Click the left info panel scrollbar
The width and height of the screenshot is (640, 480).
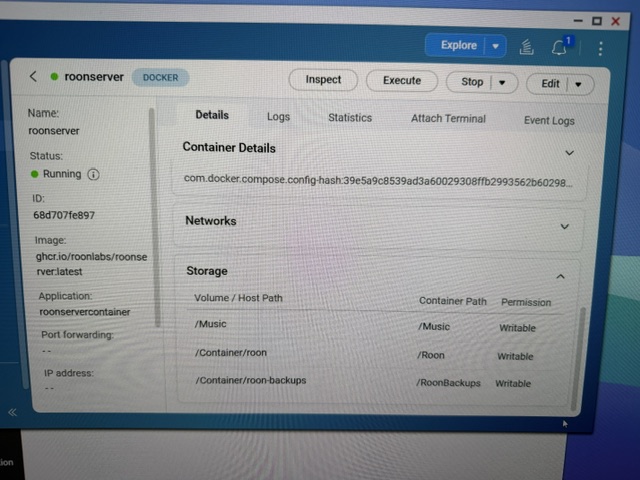coord(154,217)
